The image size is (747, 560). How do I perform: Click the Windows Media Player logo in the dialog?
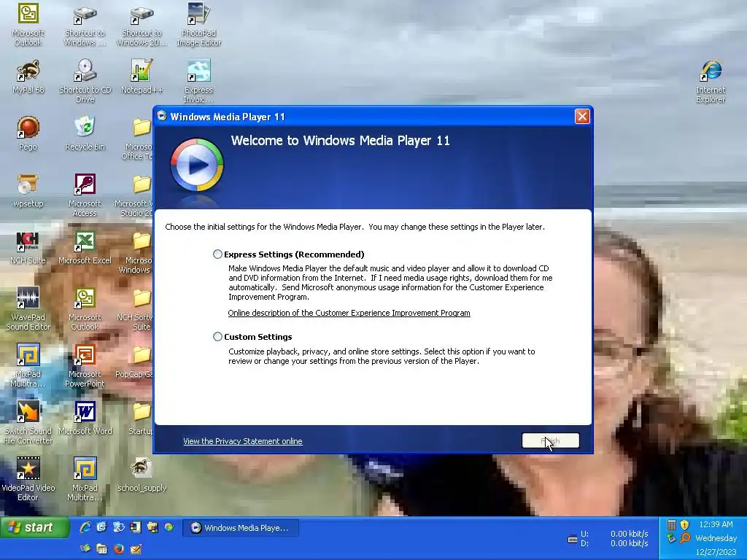coord(196,165)
